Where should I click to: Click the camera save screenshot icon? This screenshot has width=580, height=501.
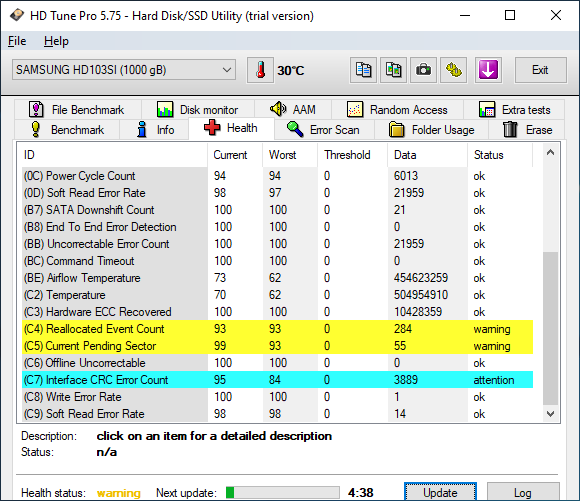coord(424,70)
